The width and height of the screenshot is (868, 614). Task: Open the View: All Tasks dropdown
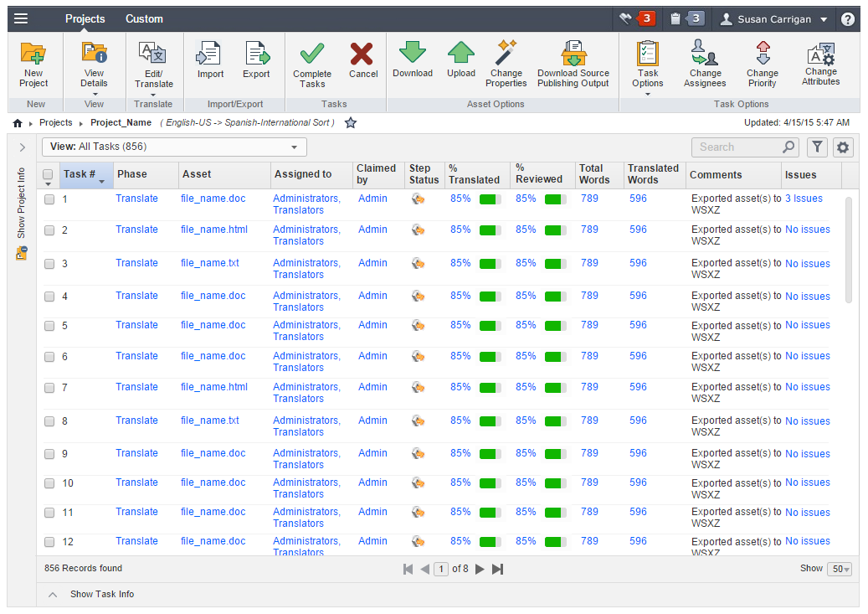click(x=175, y=147)
